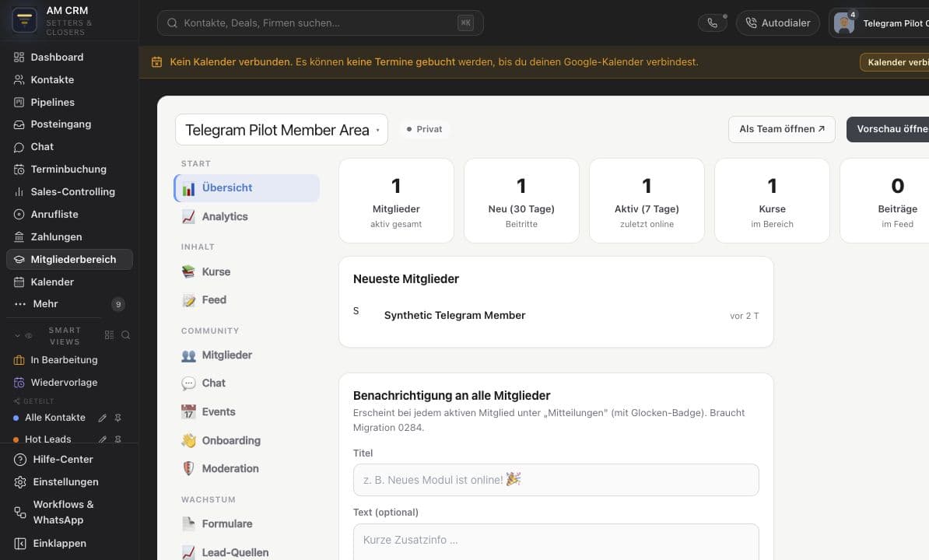Open the Kalender icon in sidebar

point(19,282)
